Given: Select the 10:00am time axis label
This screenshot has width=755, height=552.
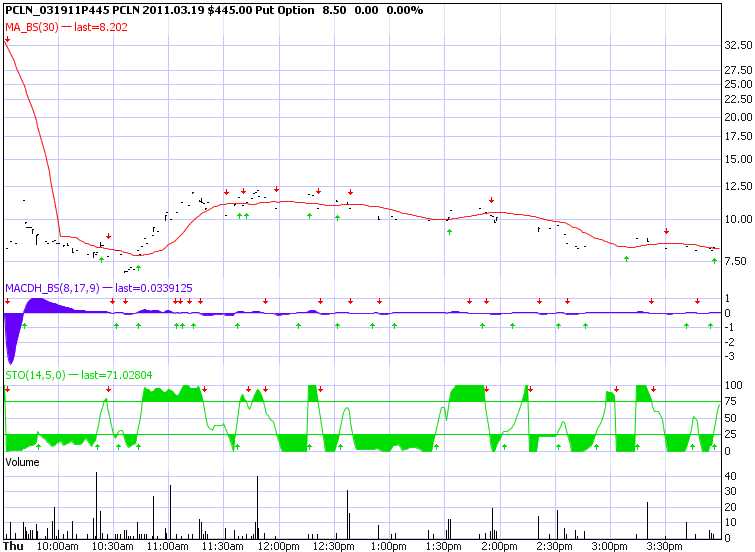Looking at the screenshot, I should point(57,546).
